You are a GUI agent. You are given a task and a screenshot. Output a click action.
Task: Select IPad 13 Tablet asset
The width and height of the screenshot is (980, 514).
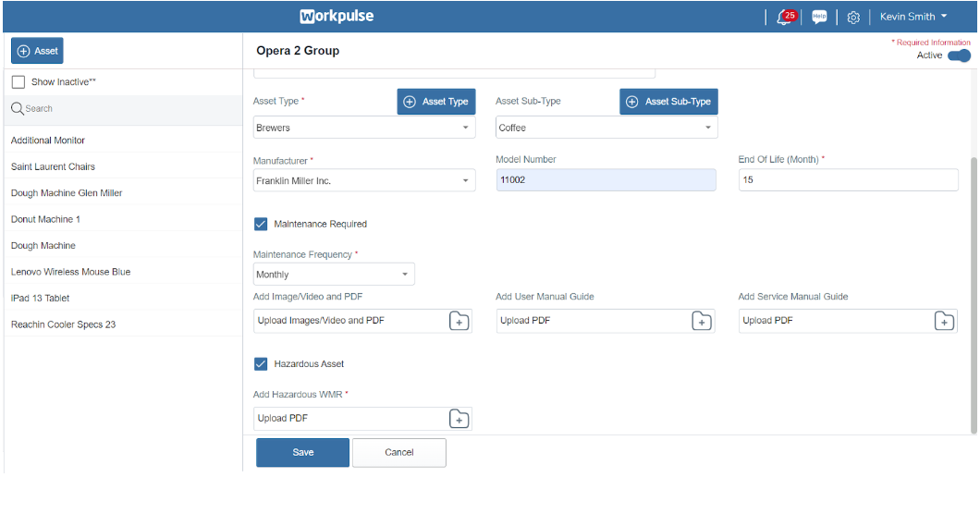pos(123,298)
